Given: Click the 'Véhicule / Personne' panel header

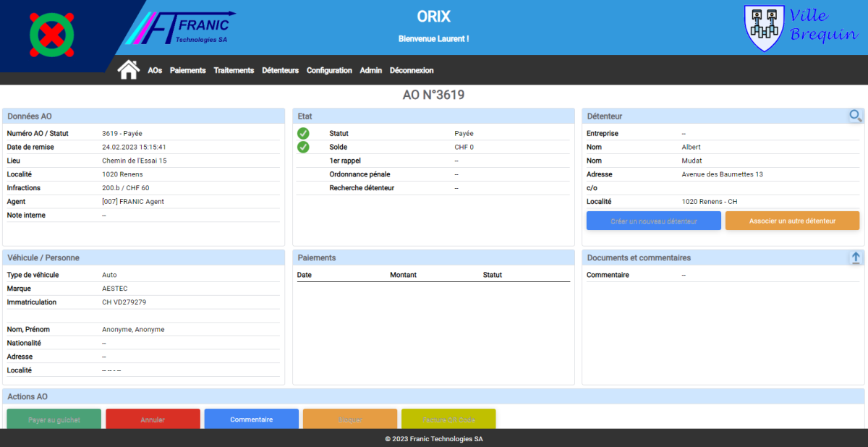Looking at the screenshot, I should tap(144, 257).
